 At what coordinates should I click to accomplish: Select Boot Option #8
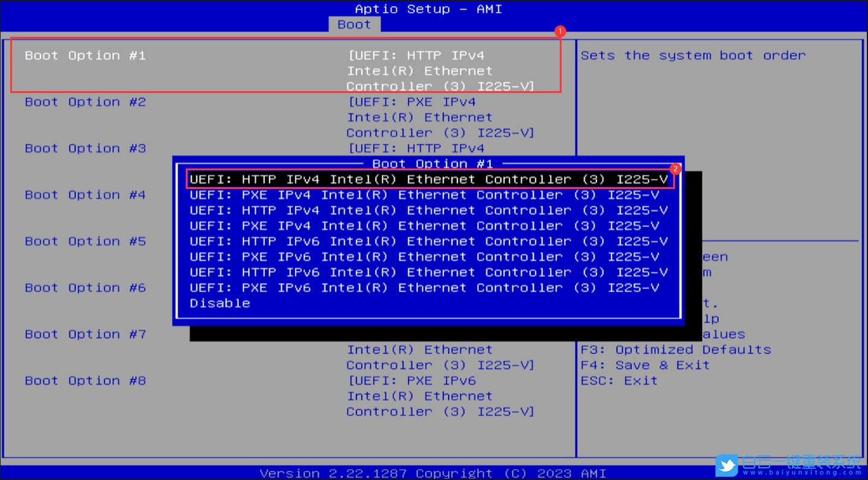84,380
